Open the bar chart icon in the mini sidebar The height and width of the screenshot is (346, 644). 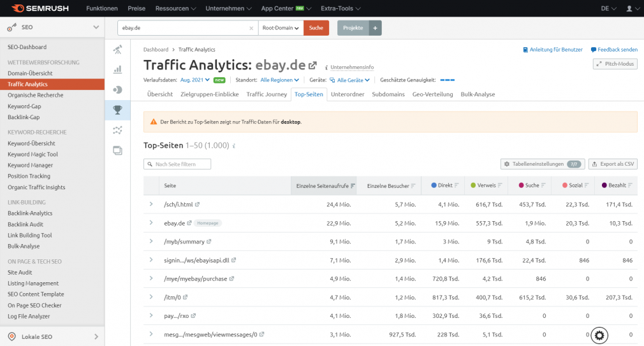coord(118,69)
